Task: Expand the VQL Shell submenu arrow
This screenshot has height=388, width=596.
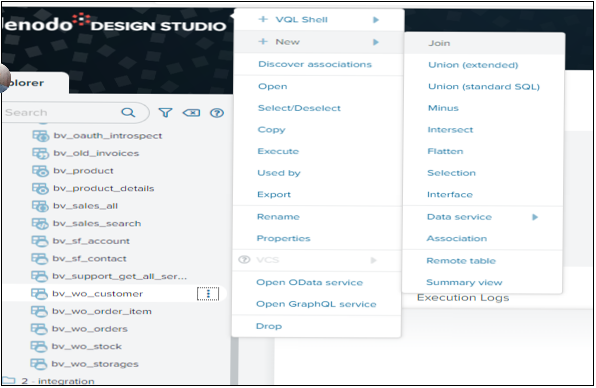Action: [x=376, y=20]
